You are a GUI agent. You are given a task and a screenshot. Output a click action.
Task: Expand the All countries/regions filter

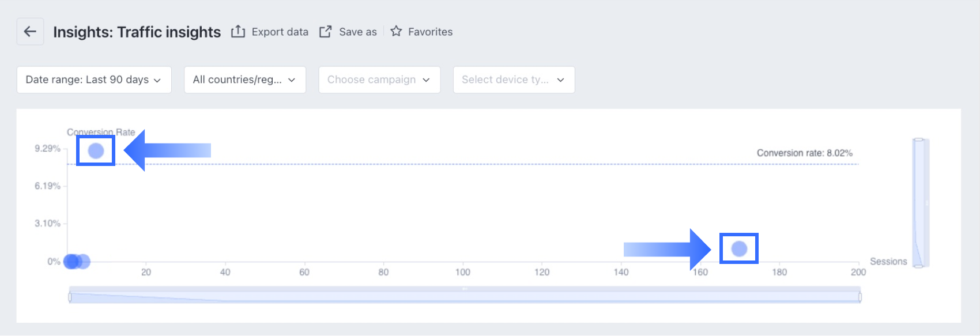coord(244,80)
